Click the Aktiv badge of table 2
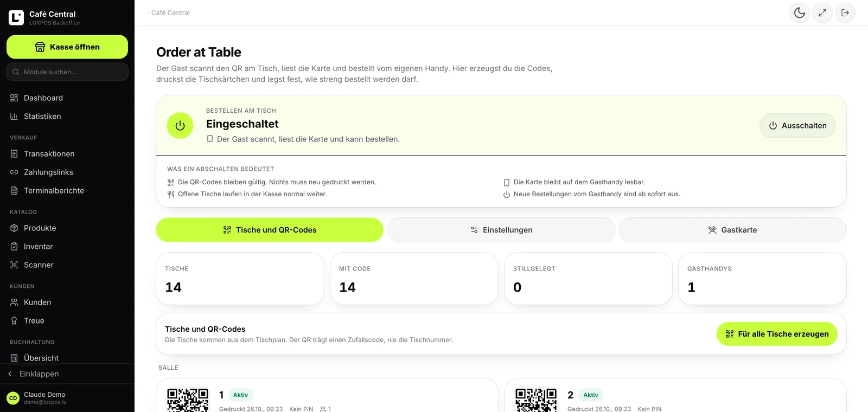The width and height of the screenshot is (868, 412). coord(591,395)
